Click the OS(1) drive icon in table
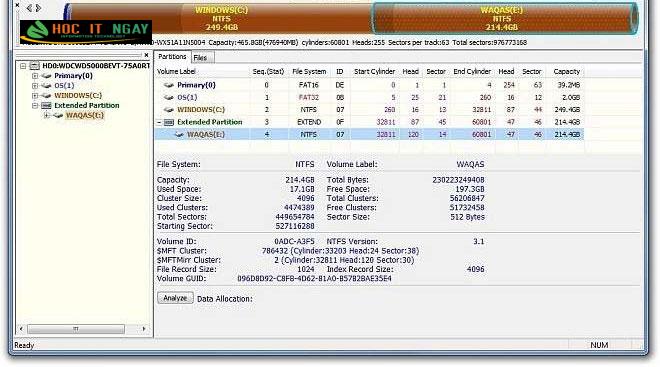Screen dimensions: 660x367 (169, 98)
